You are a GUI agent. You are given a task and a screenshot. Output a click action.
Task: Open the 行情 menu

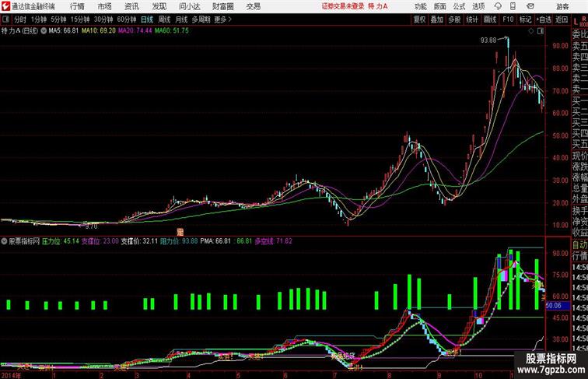[77, 6]
